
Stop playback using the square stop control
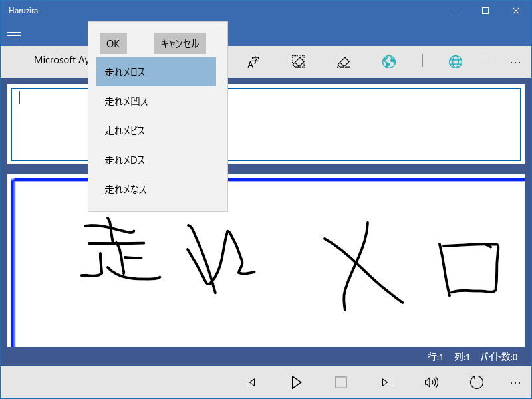pos(341,382)
